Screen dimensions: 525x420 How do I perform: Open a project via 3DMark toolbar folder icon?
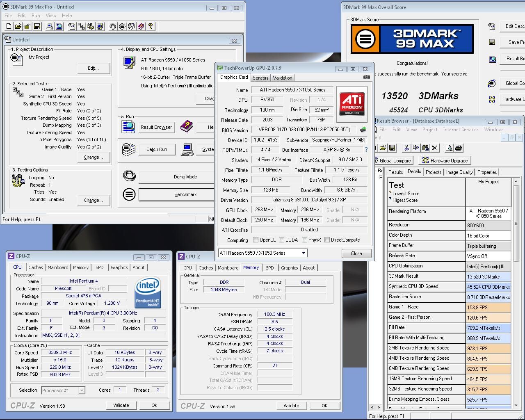click(18, 27)
